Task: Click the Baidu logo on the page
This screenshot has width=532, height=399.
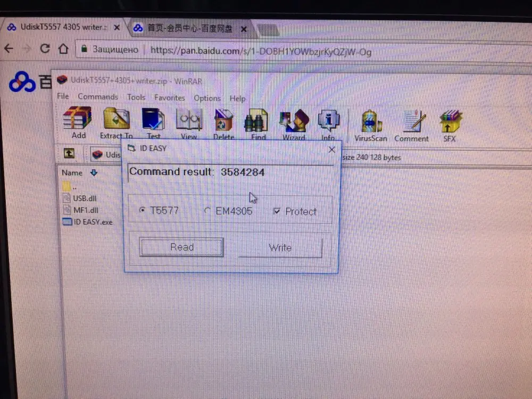Action: point(22,81)
